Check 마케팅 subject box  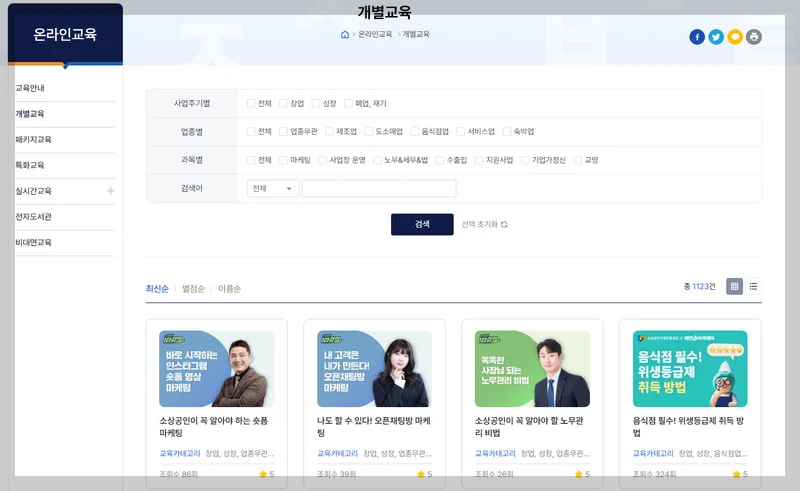(284, 160)
